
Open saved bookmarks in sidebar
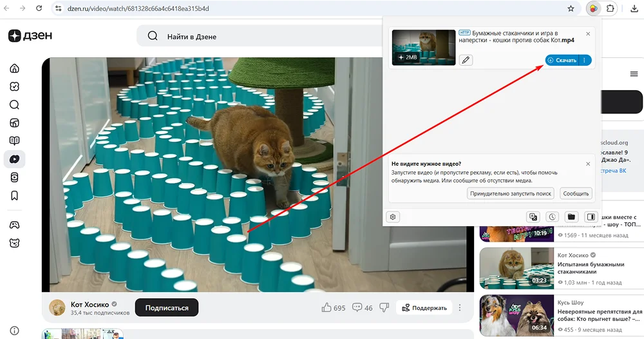pyautogui.click(x=14, y=196)
